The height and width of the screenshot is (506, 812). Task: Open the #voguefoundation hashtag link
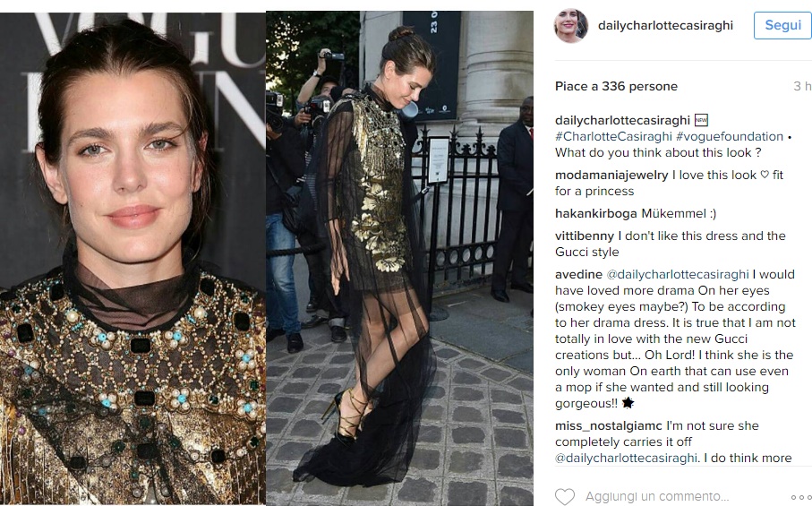pyautogui.click(x=730, y=136)
